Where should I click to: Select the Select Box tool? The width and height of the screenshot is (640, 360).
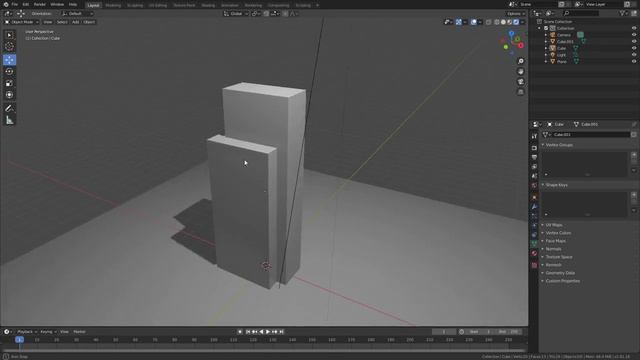coord(9,35)
